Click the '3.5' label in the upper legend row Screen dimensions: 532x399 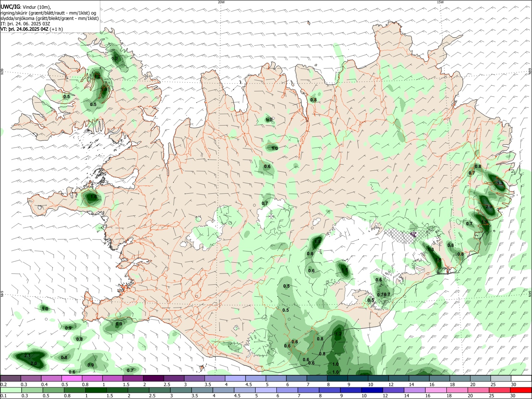(x=208, y=384)
